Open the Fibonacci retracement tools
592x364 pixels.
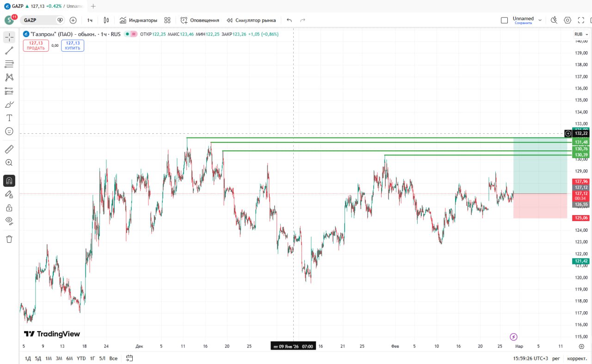pyautogui.click(x=9, y=64)
